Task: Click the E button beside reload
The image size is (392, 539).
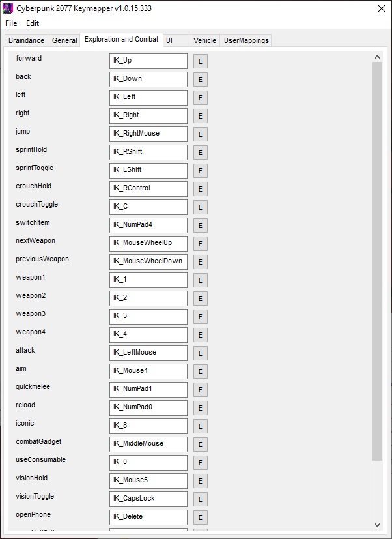Action: click(x=200, y=409)
